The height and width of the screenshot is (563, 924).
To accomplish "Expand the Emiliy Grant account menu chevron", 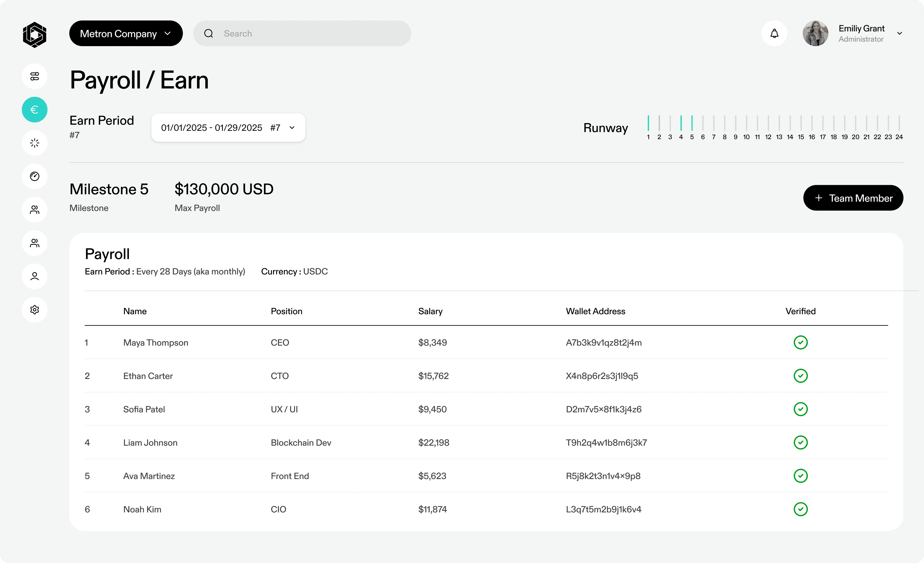I will pyautogui.click(x=899, y=33).
